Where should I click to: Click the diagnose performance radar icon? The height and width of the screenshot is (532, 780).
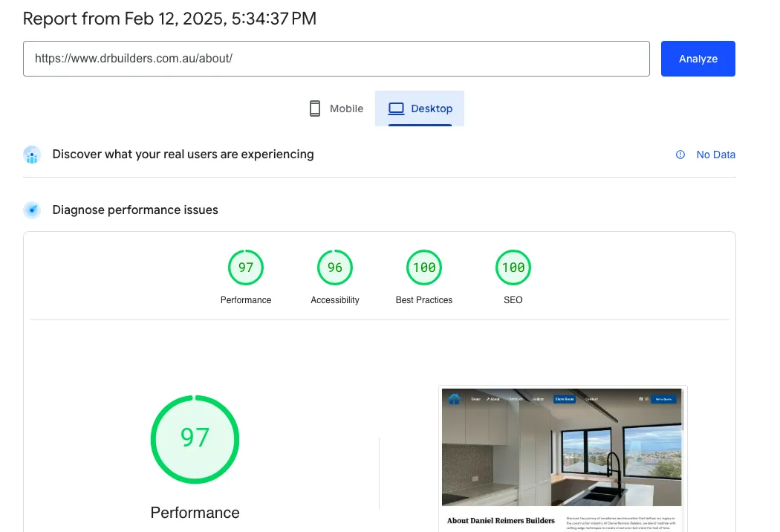[32, 210]
